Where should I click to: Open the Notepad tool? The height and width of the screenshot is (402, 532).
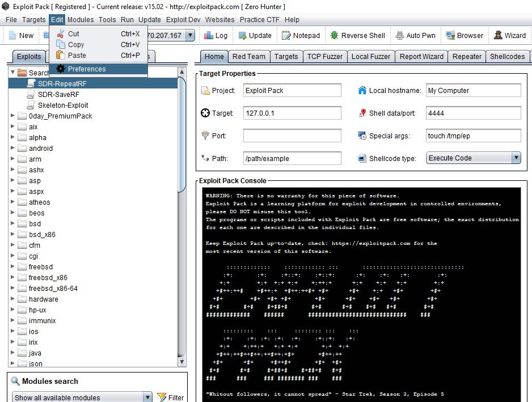[301, 36]
